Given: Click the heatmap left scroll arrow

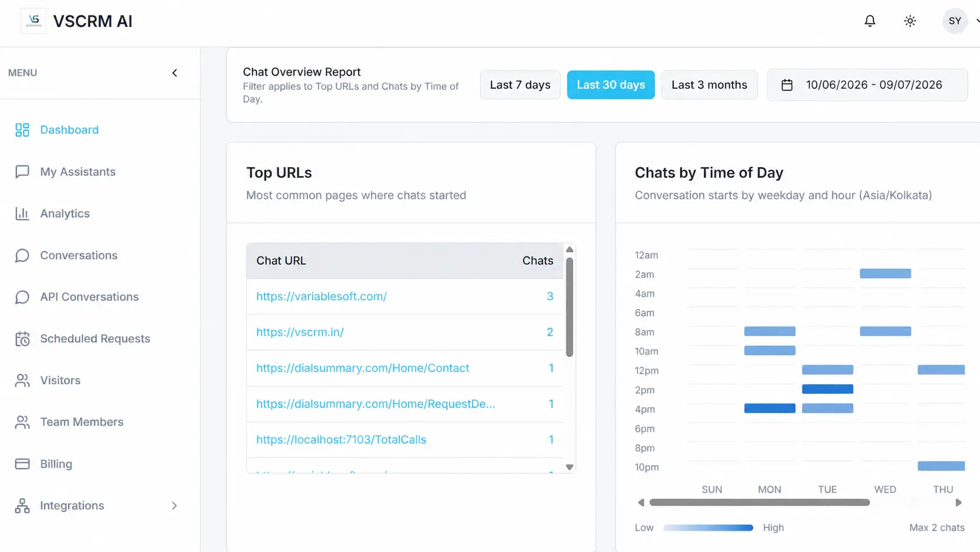Looking at the screenshot, I should tap(641, 502).
